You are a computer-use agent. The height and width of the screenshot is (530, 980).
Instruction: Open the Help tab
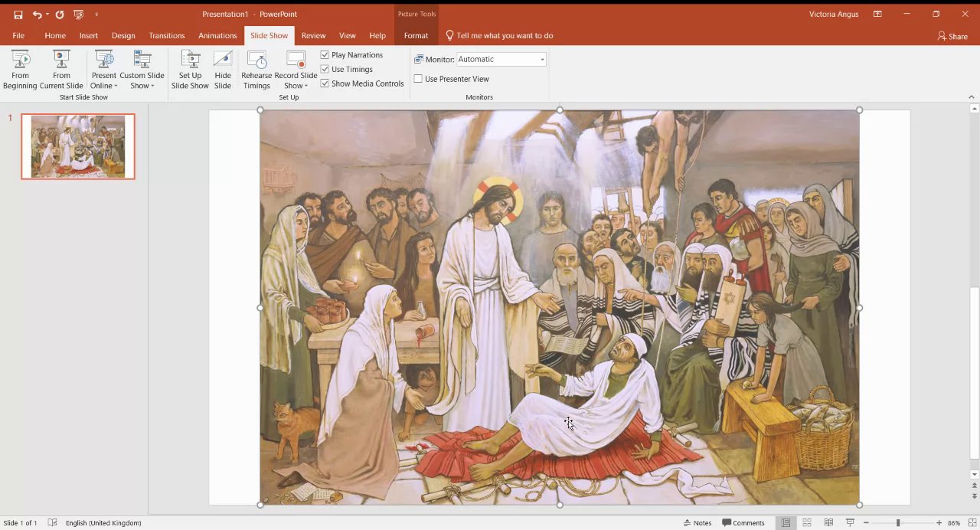377,35
